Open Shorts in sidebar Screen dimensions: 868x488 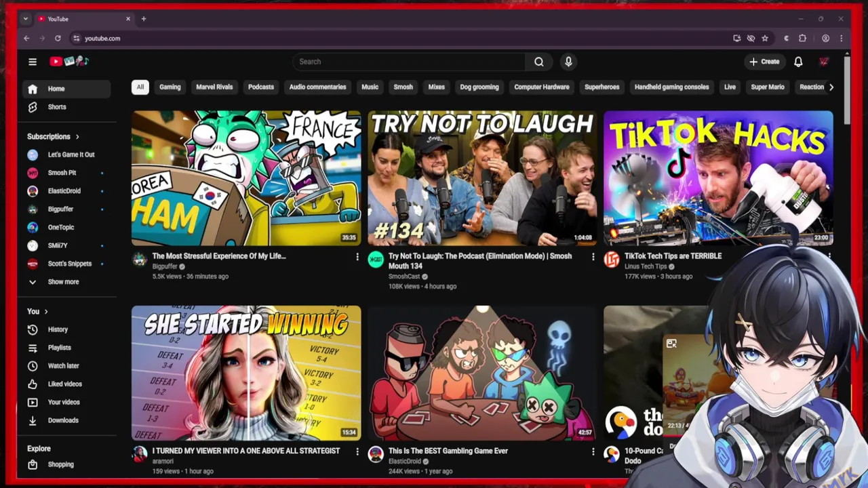(66, 107)
